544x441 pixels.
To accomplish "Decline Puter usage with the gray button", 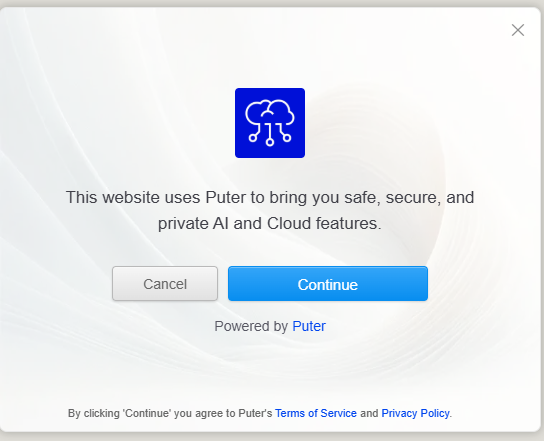I will [165, 283].
